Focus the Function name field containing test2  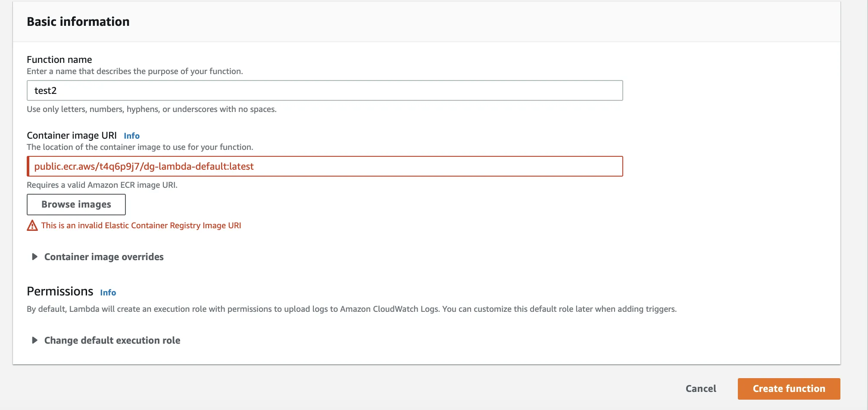coord(325,90)
